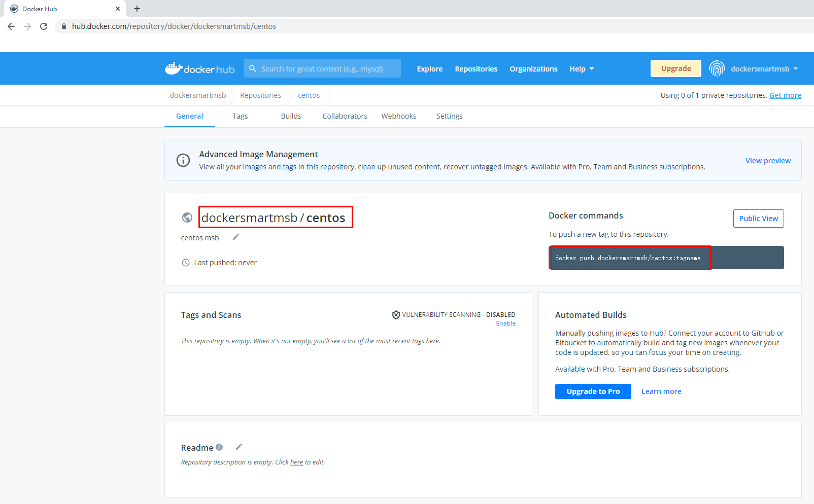This screenshot has width=814, height=504.
Task: Open the Settings tab
Action: click(x=449, y=116)
